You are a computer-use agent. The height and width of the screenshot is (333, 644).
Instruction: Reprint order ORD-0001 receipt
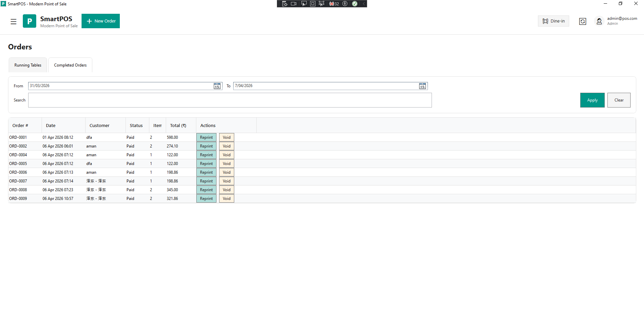pyautogui.click(x=206, y=137)
